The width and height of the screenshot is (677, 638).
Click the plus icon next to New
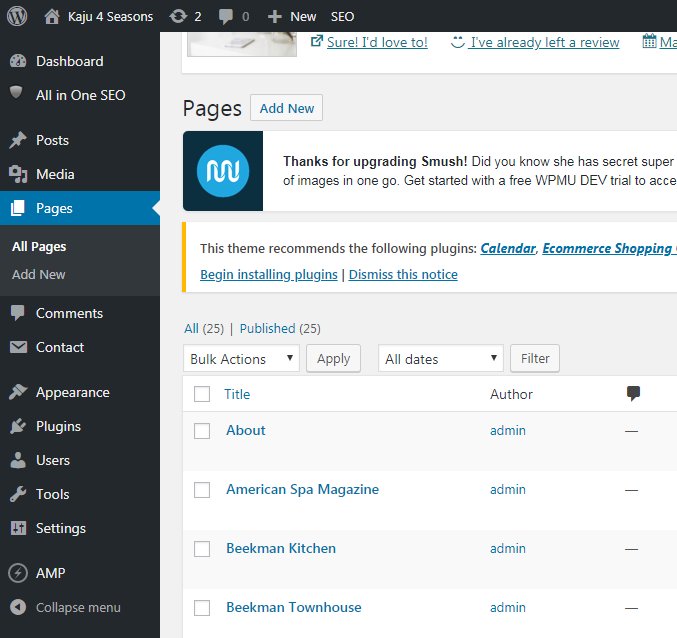(275, 17)
